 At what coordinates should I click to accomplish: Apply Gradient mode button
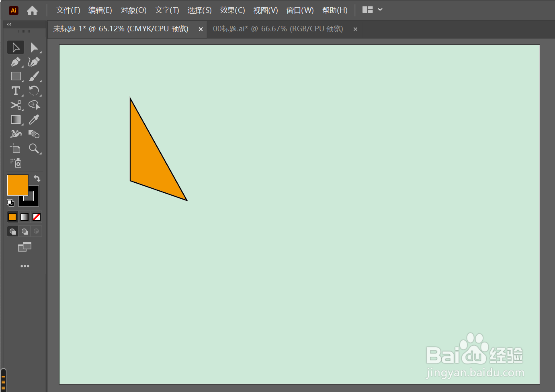pyautogui.click(x=25, y=217)
